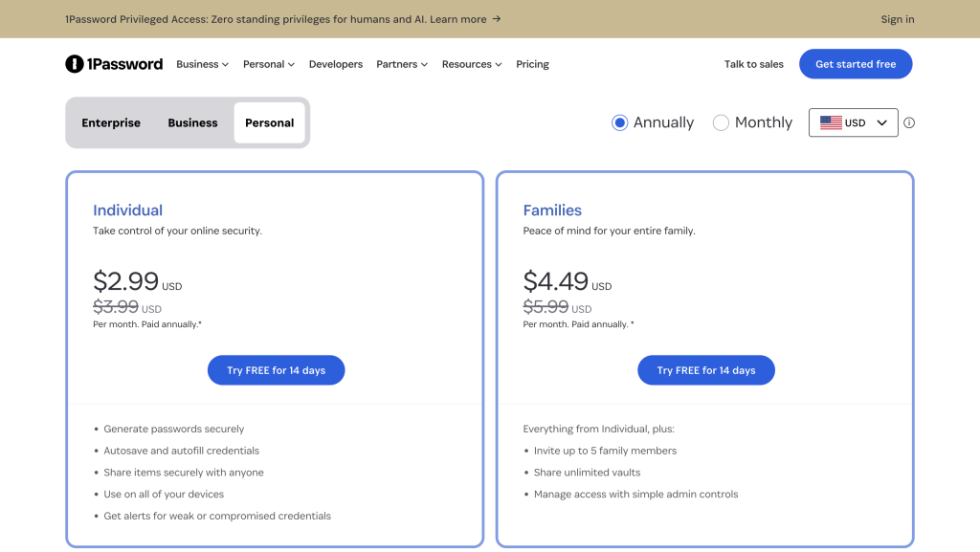Click 'Take control of your online security.'
This screenshot has width=980, height=552.
[177, 232]
